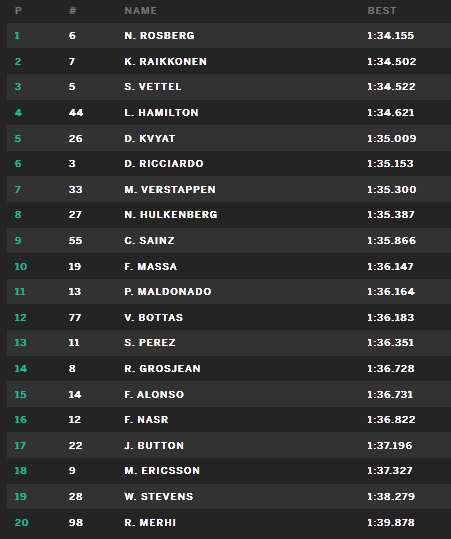This screenshot has width=451, height=539.
Task: Click the K. Raikkonen driver name
Action: coord(165,62)
